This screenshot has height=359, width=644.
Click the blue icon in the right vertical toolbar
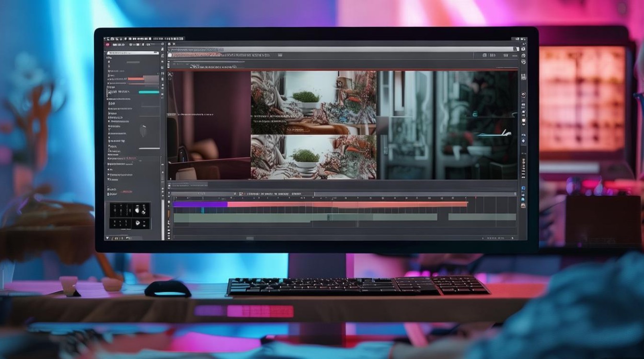(x=523, y=188)
